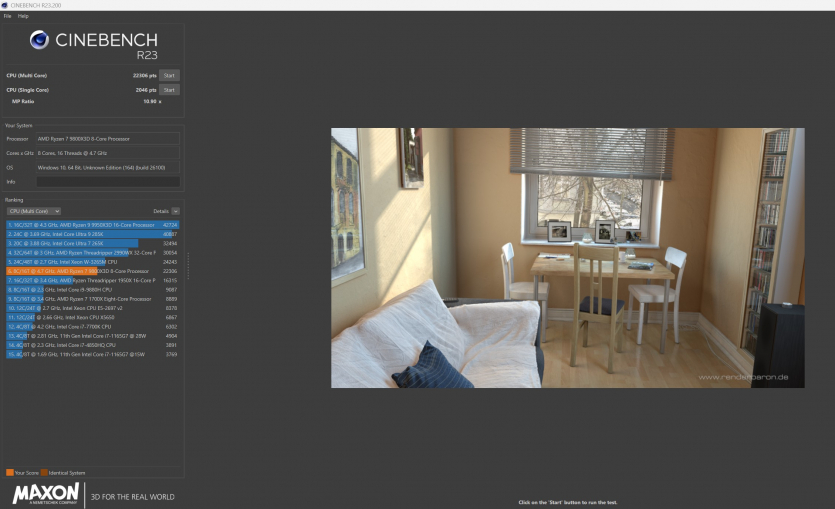Open the File menu
Viewport: 835px width, 509px height.
pyautogui.click(x=7, y=16)
